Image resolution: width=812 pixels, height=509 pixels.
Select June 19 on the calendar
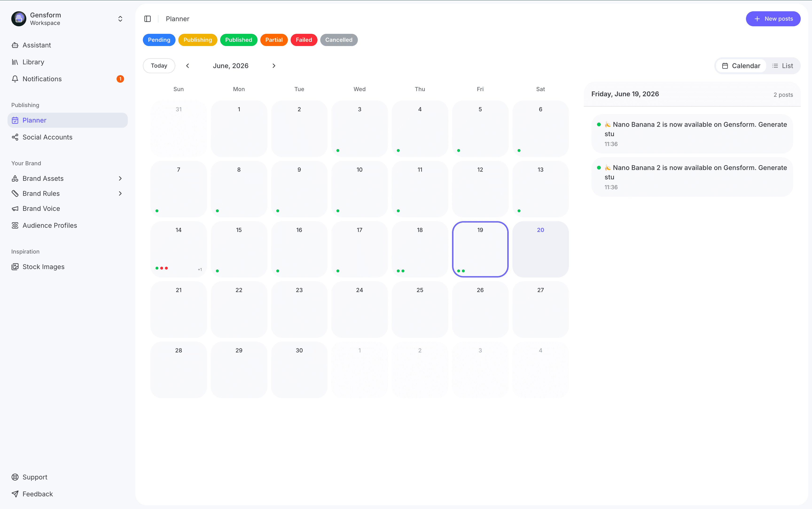click(480, 249)
